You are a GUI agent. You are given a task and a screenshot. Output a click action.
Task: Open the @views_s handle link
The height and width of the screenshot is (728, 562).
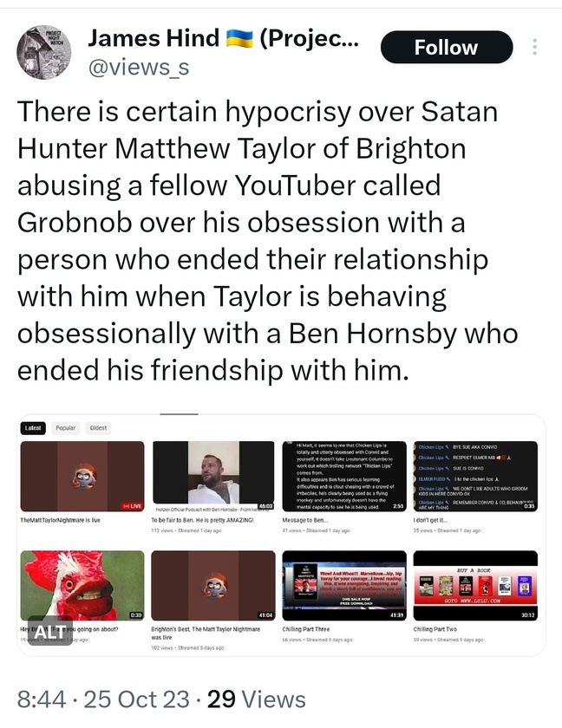[139, 68]
